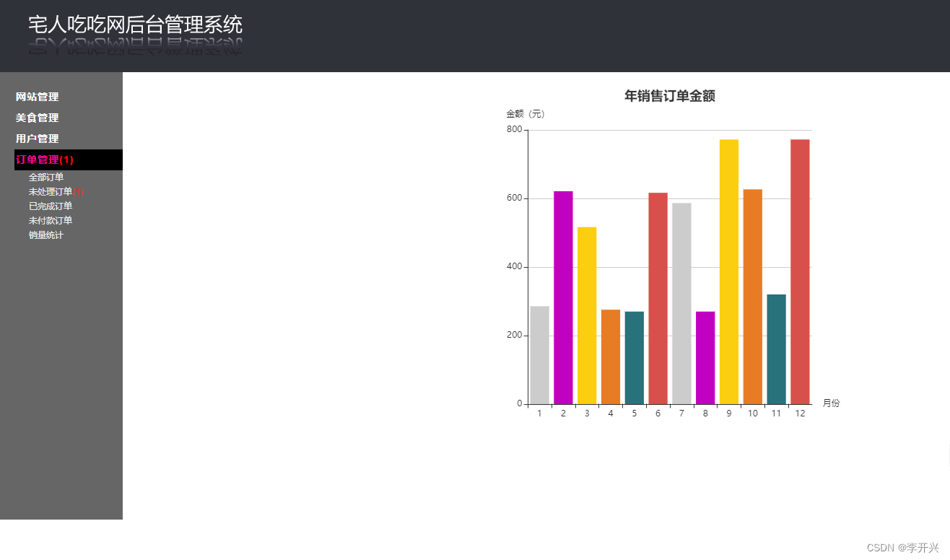Click the red bar for month 6
The image size is (950, 560).
pos(658,298)
